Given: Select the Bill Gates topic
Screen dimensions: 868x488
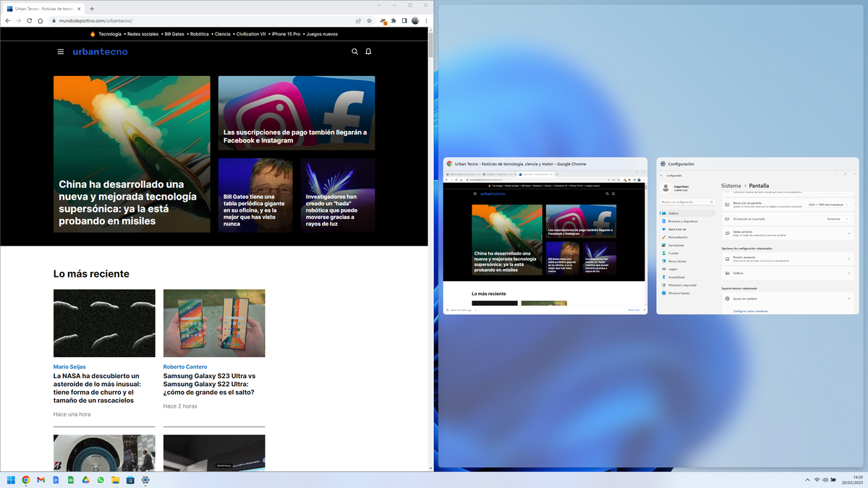Looking at the screenshot, I should (x=174, y=34).
